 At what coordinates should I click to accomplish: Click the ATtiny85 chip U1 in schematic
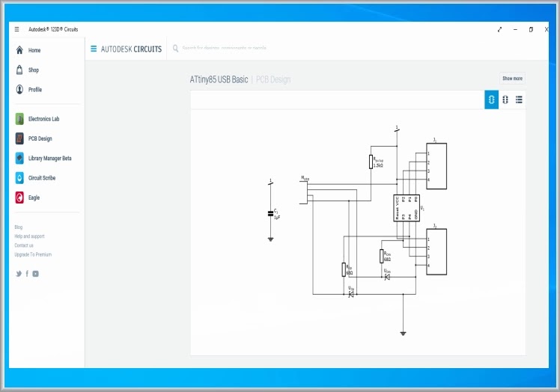tap(407, 208)
